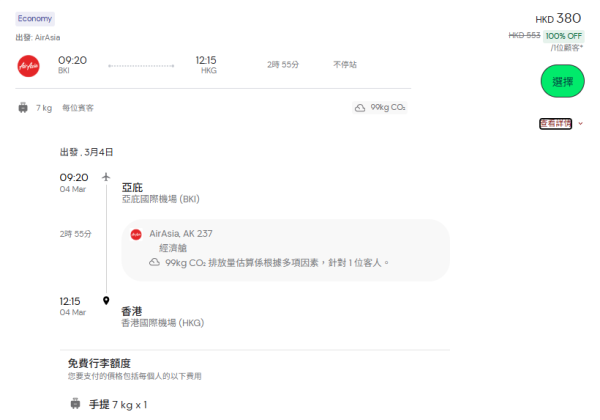Click the 免費行李額度 heading
The image size is (600, 420).
point(99,362)
